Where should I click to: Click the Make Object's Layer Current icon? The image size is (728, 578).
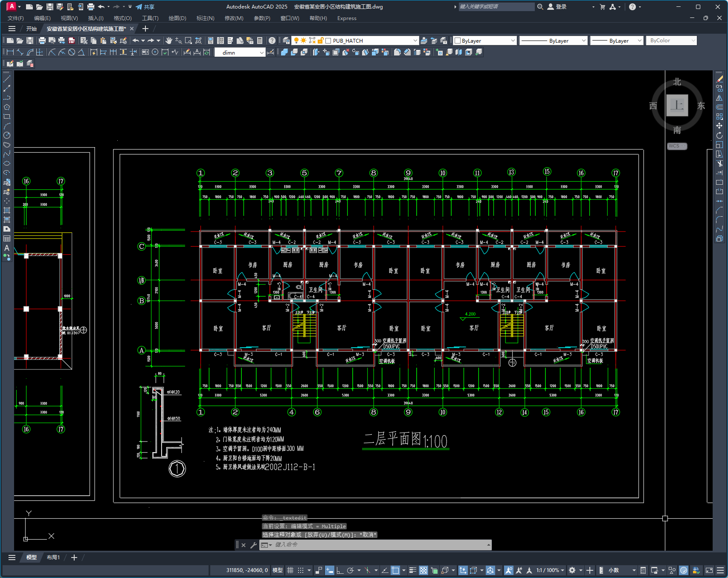click(x=424, y=41)
